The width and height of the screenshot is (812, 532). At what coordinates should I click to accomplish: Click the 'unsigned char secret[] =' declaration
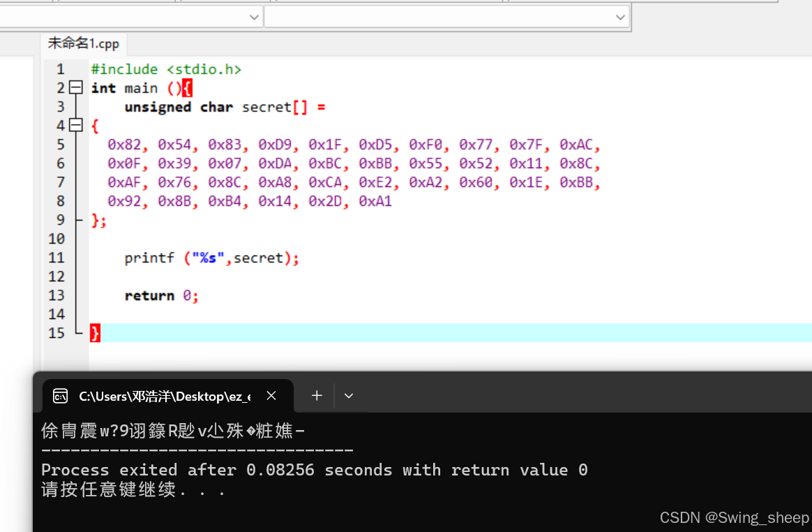click(x=225, y=108)
